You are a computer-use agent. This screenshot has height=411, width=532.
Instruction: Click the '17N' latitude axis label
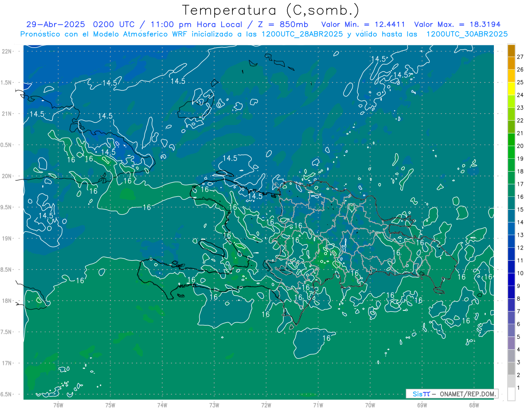click(x=6, y=363)
